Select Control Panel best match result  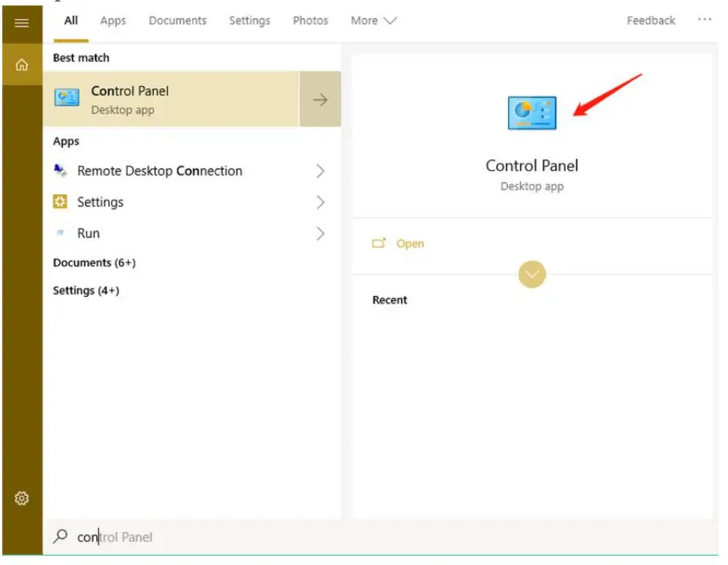[171, 99]
